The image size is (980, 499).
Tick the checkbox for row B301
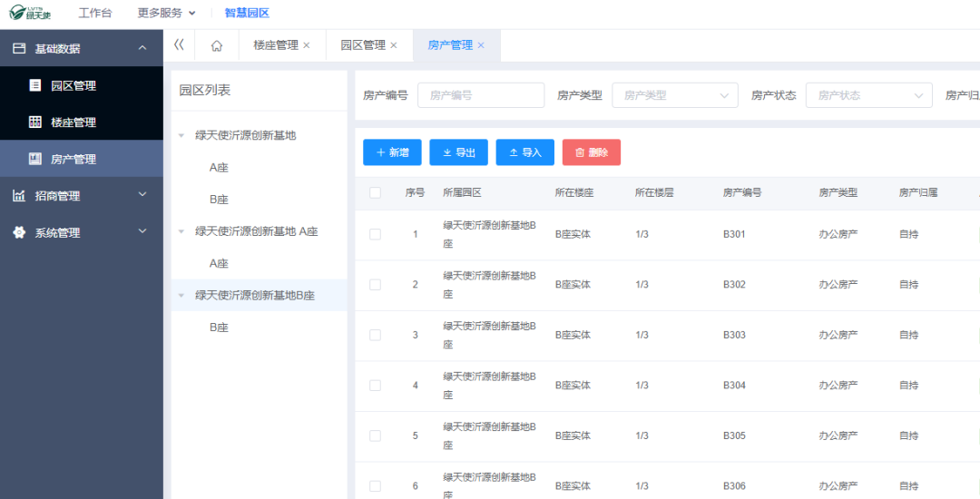[x=375, y=234]
